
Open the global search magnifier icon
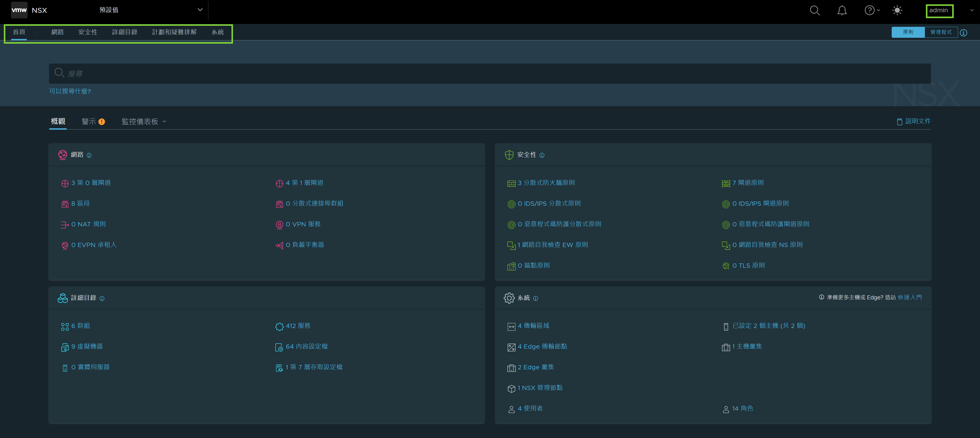pyautogui.click(x=815, y=10)
